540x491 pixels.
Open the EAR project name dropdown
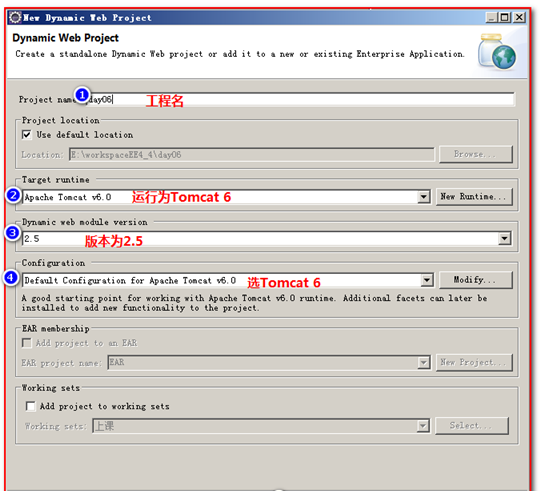(x=424, y=363)
